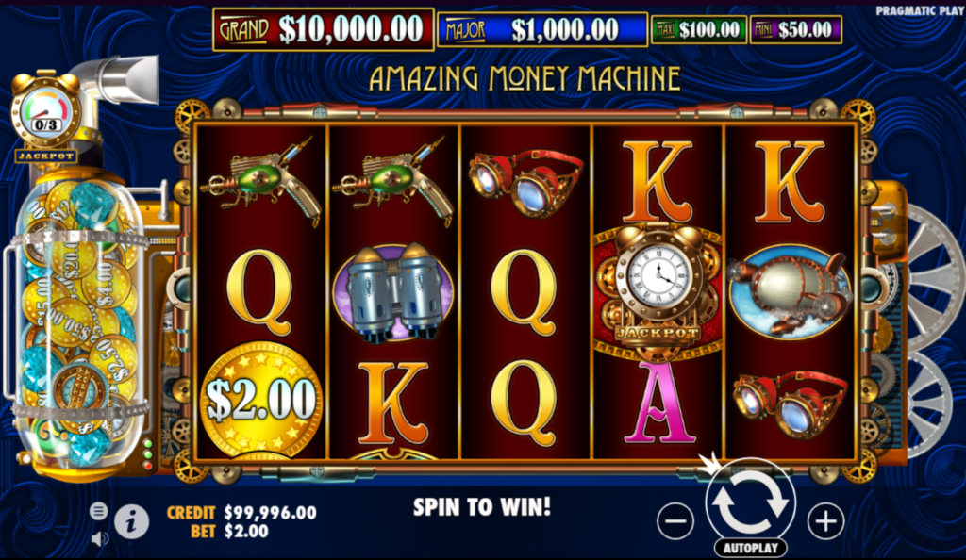The image size is (966, 560).
Task: Click the credit balance $99,996.00 display
Action: click(x=242, y=513)
